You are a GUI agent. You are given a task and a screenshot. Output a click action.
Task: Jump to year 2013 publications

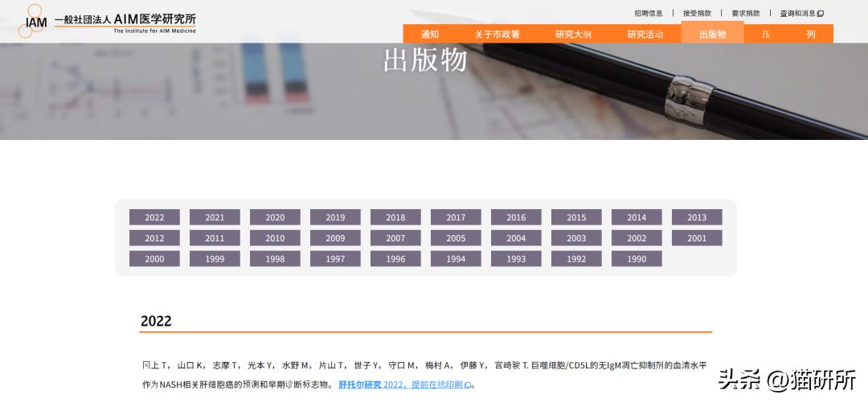697,217
